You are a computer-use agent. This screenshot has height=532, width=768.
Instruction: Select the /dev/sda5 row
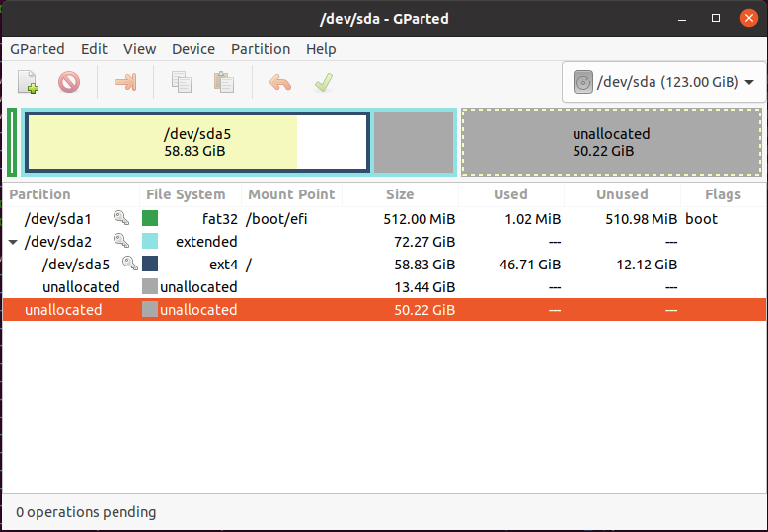pos(384,265)
